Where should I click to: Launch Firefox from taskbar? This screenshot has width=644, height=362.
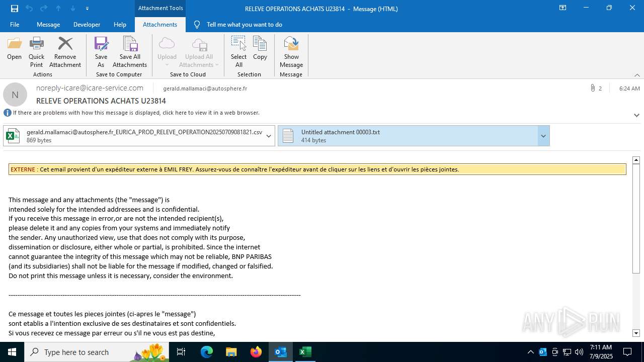(x=256, y=352)
